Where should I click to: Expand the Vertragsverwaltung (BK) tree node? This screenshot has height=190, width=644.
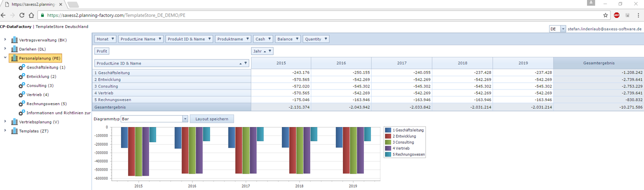pyautogui.click(x=5, y=40)
